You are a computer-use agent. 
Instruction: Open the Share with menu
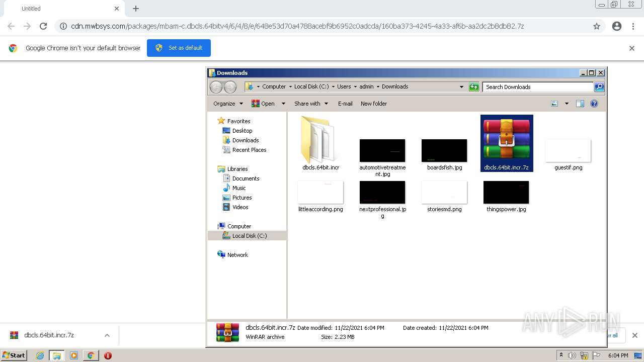click(x=311, y=104)
